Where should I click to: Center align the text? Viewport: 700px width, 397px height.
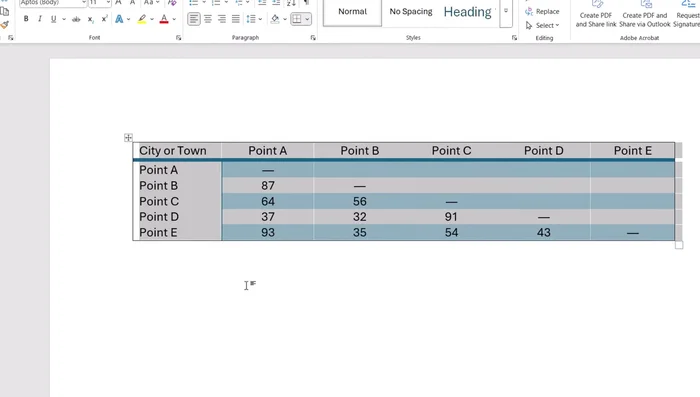pos(208,19)
